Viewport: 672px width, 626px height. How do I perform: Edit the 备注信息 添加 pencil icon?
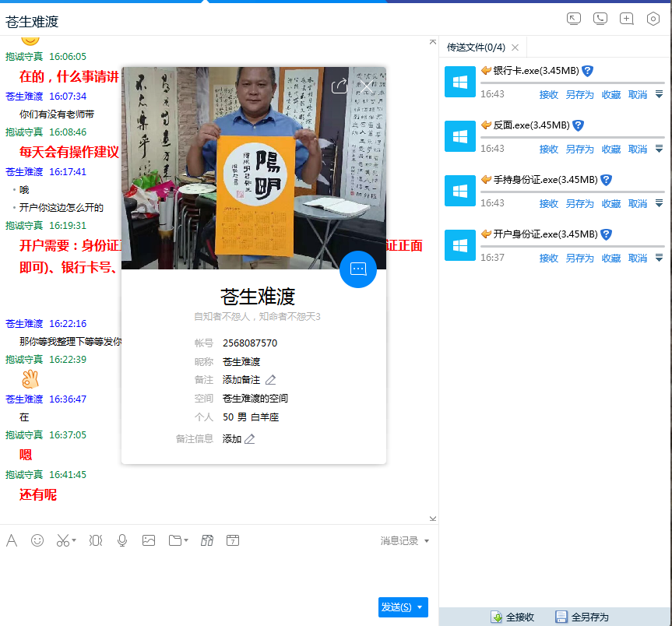point(249,439)
